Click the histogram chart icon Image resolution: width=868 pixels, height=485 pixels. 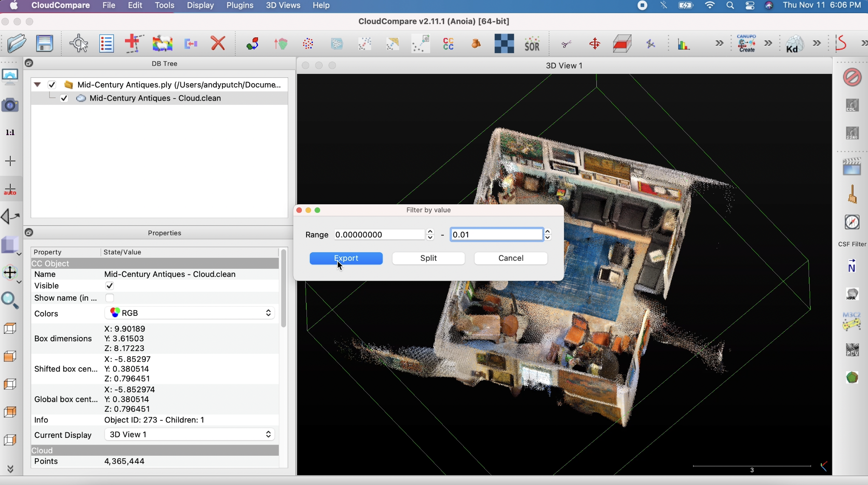[x=684, y=44]
